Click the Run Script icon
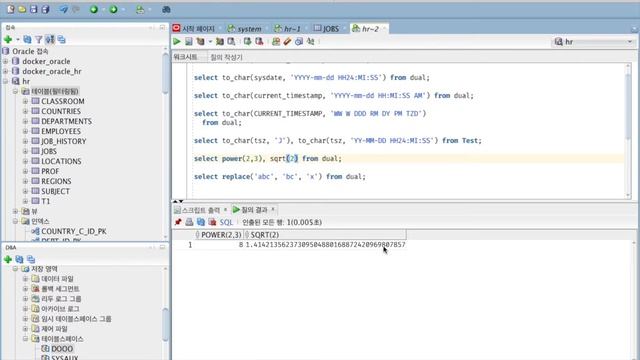This screenshot has width=640, height=360. 189,41
